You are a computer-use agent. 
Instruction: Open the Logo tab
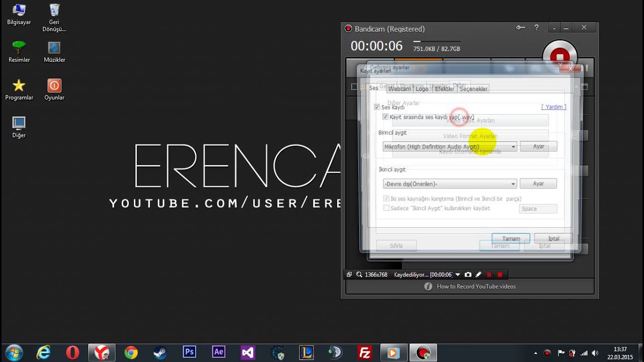pyautogui.click(x=422, y=89)
